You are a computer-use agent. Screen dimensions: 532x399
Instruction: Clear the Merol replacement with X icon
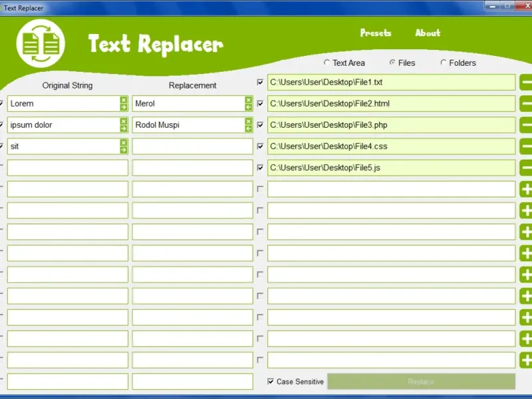pyautogui.click(x=249, y=100)
